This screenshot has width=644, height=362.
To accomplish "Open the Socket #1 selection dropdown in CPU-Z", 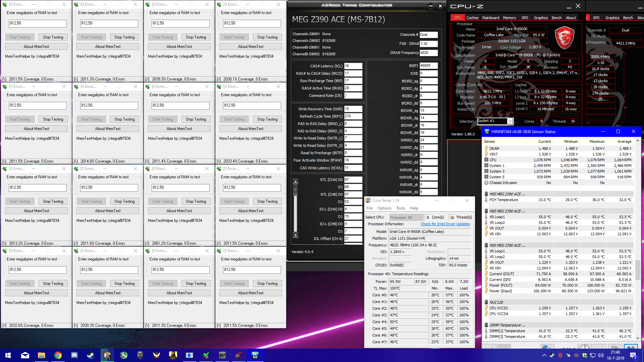I will [510, 121].
